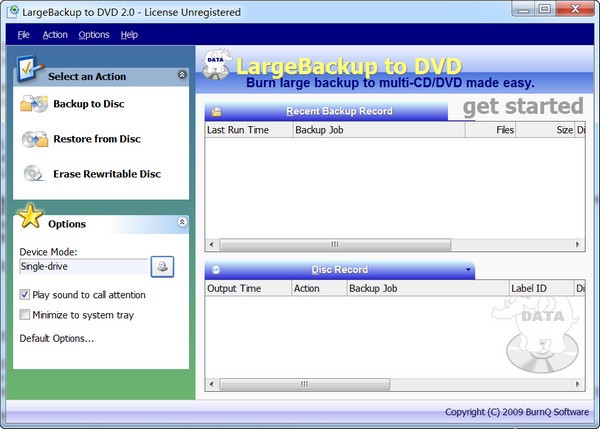The width and height of the screenshot is (600, 429).
Task: Sort disc records by Action column
Action: point(319,289)
